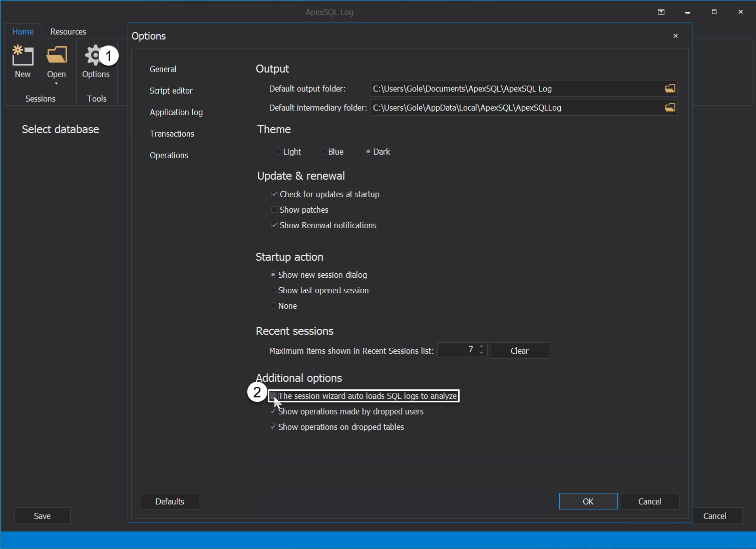The width and height of the screenshot is (756, 549).
Task: Click the Open session folder icon
Action: [57, 55]
